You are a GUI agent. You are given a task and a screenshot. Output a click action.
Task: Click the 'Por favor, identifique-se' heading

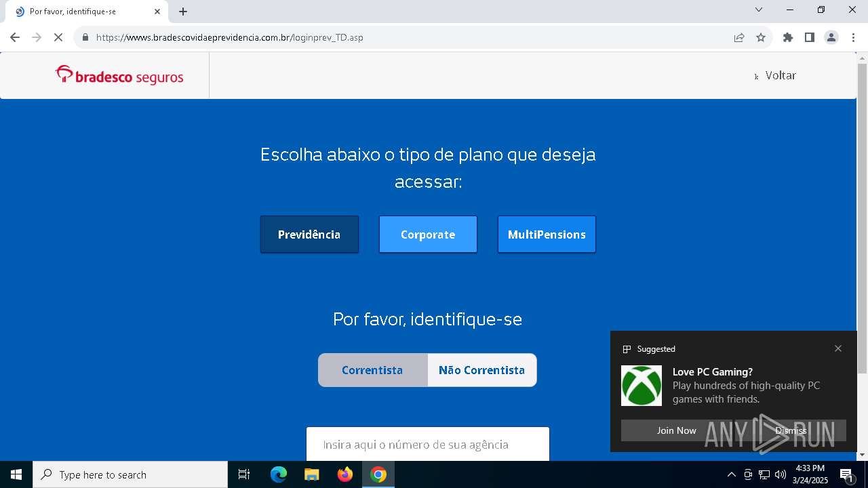click(x=428, y=319)
